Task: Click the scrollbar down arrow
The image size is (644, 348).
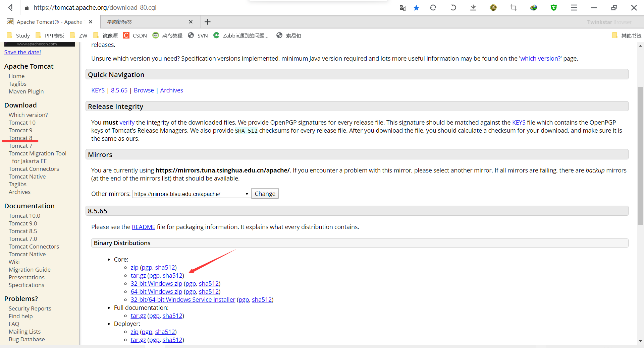Action: coord(640,341)
